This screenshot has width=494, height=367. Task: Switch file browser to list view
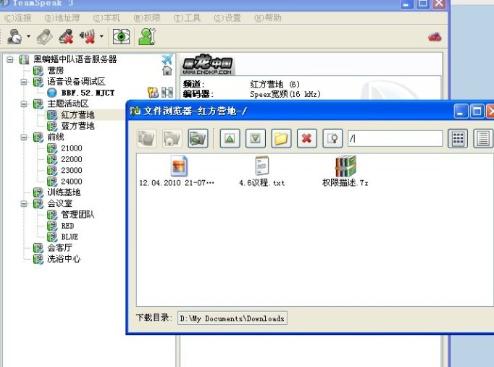click(x=483, y=138)
